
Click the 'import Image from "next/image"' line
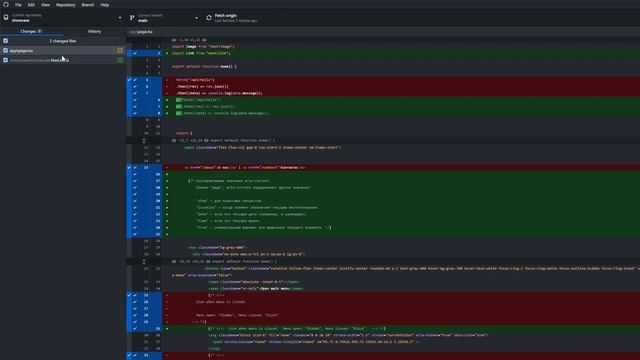pyautogui.click(x=203, y=47)
